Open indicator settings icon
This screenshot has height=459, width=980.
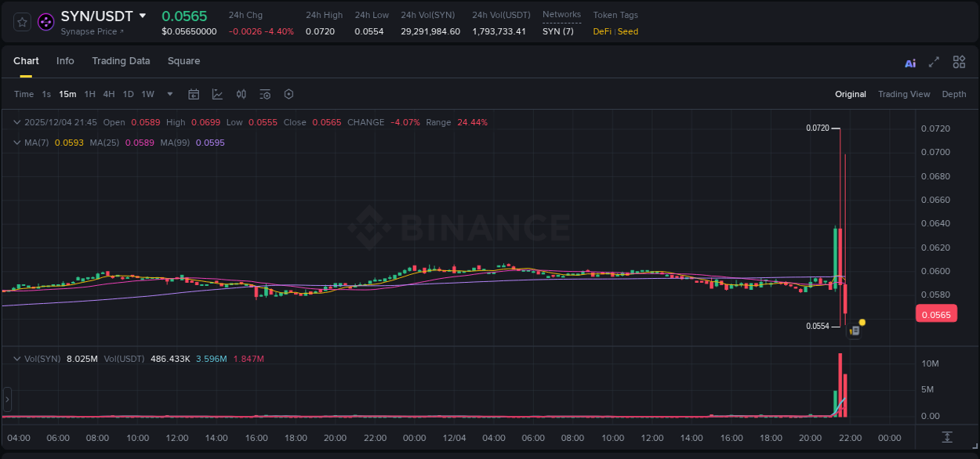click(x=265, y=94)
